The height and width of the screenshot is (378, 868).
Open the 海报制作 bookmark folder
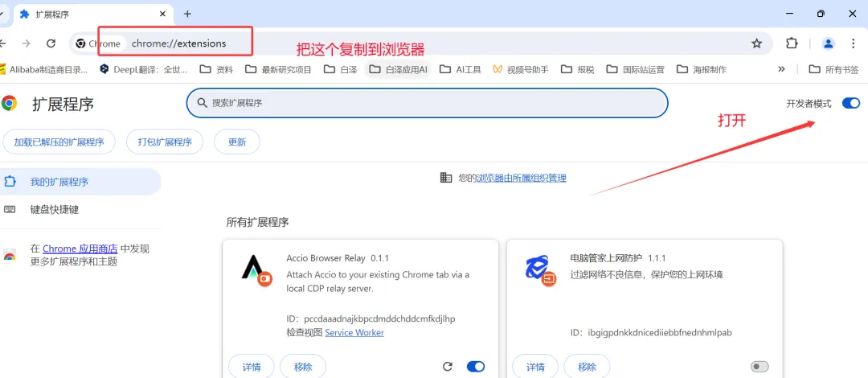pyautogui.click(x=702, y=69)
